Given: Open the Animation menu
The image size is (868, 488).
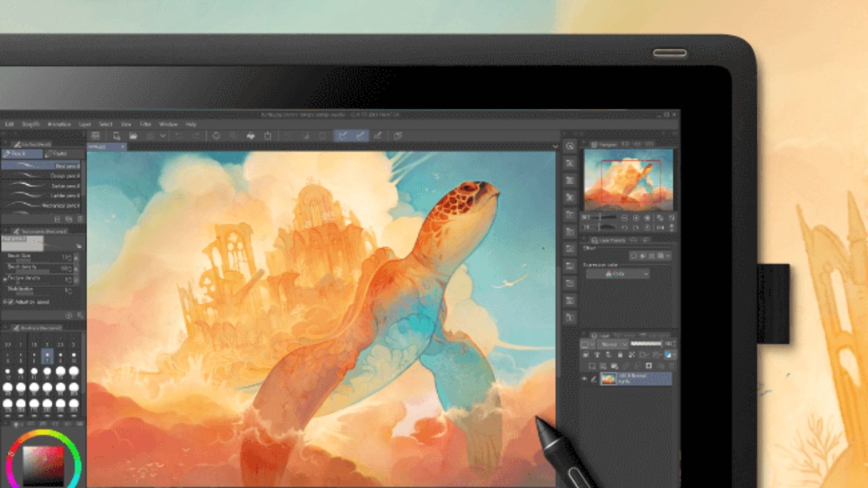Looking at the screenshot, I should coord(59,124).
